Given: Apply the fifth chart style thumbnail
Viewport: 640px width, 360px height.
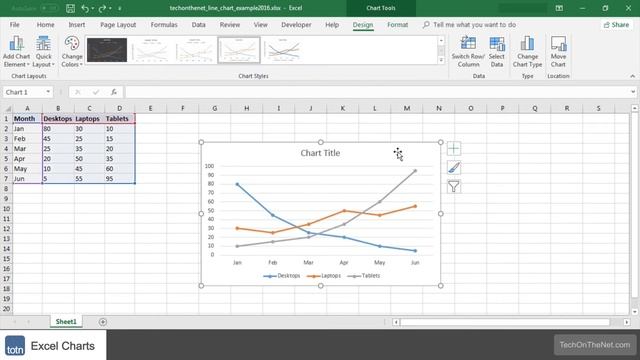Looking at the screenshot, I should click(x=283, y=50).
